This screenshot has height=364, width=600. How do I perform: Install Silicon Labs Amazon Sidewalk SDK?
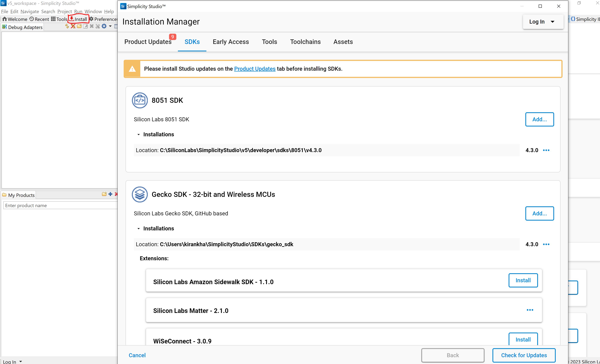click(523, 280)
